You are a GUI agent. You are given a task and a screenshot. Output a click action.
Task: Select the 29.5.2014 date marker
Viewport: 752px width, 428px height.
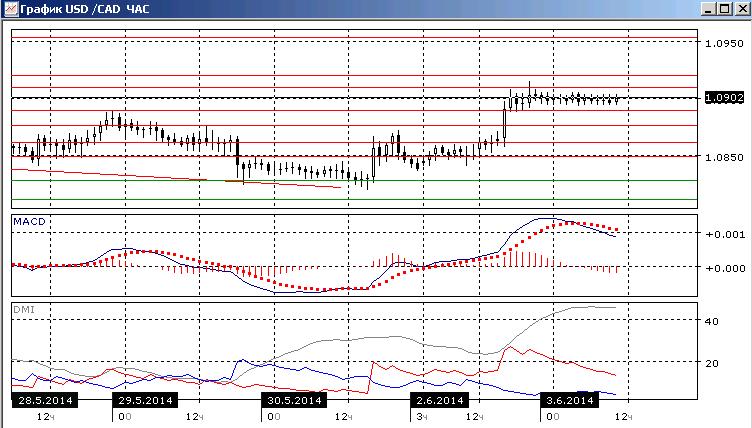point(145,400)
